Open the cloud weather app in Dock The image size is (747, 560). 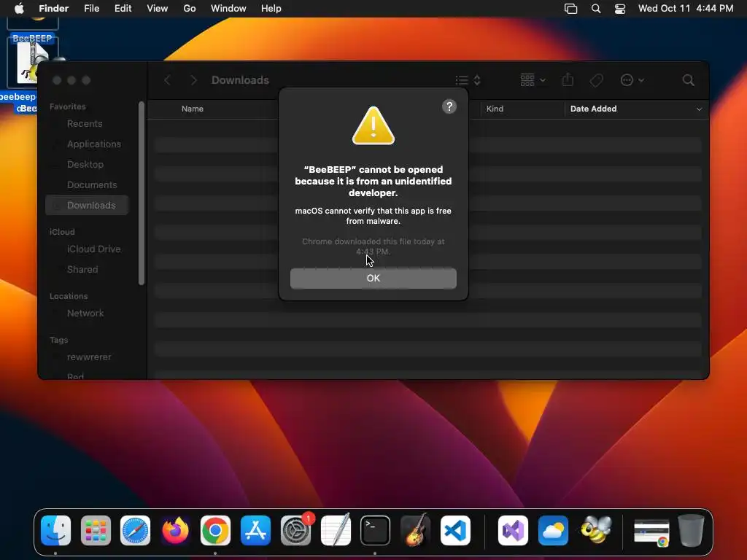coord(553,530)
